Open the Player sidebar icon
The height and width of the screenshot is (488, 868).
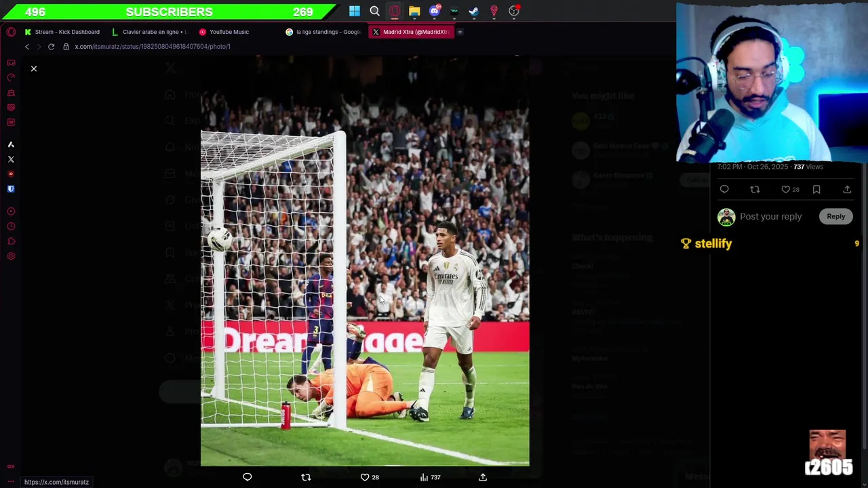[11, 211]
